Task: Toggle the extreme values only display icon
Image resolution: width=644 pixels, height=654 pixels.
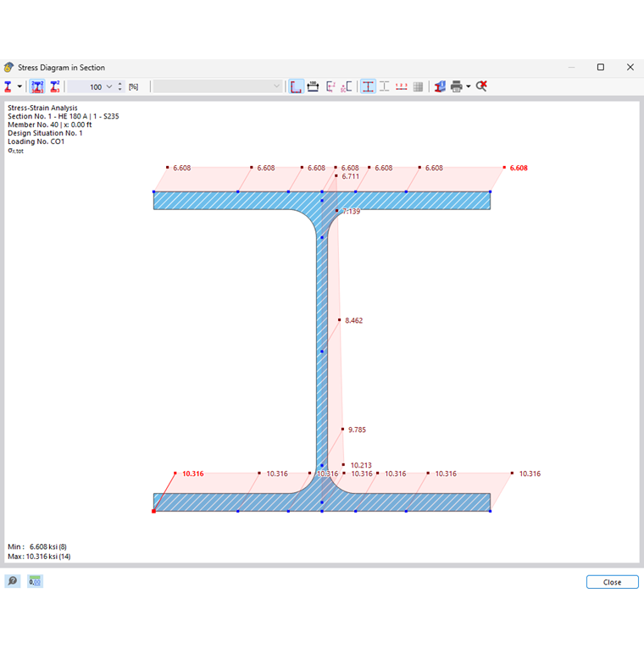Action: point(55,86)
